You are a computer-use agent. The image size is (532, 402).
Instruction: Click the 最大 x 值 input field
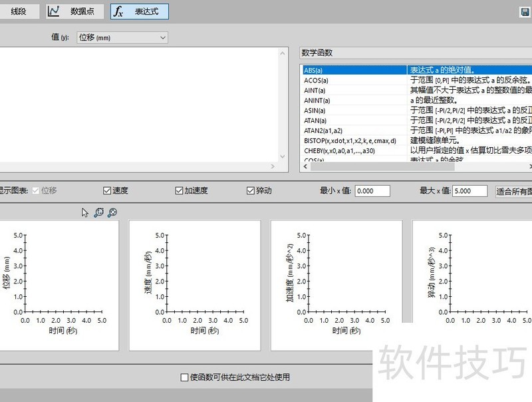tap(470, 191)
